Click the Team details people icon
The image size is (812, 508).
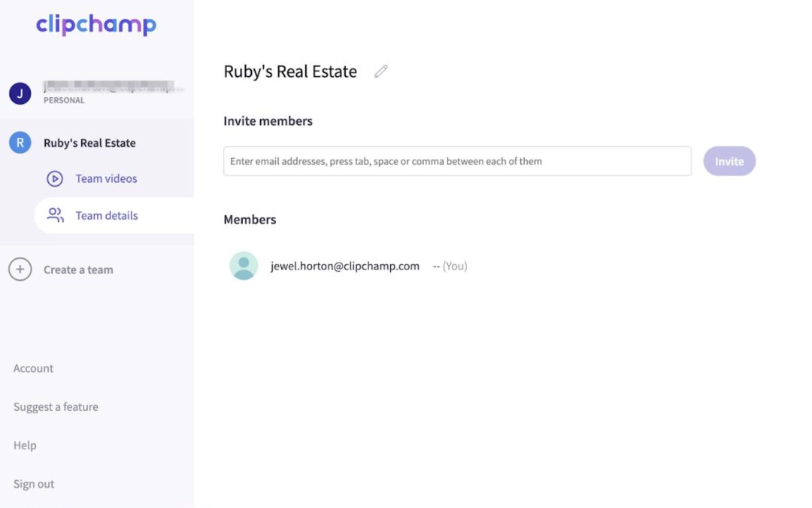55,215
